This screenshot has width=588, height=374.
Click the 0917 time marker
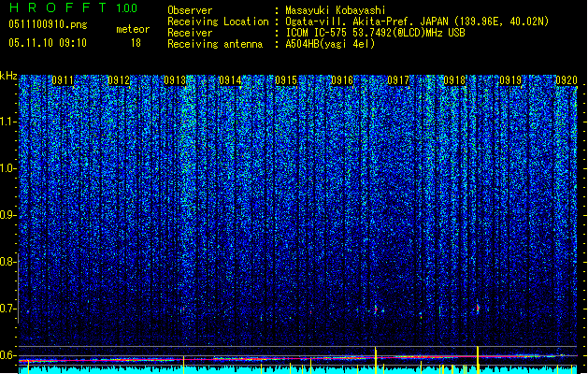(398, 80)
